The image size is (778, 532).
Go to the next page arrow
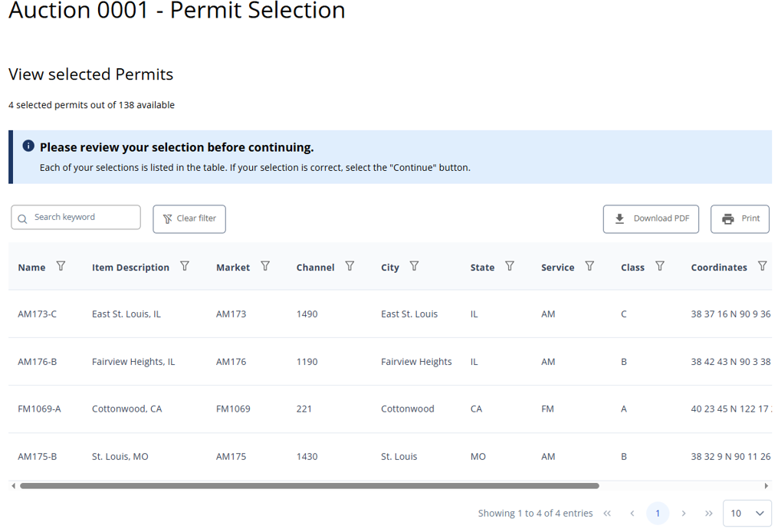pos(684,514)
